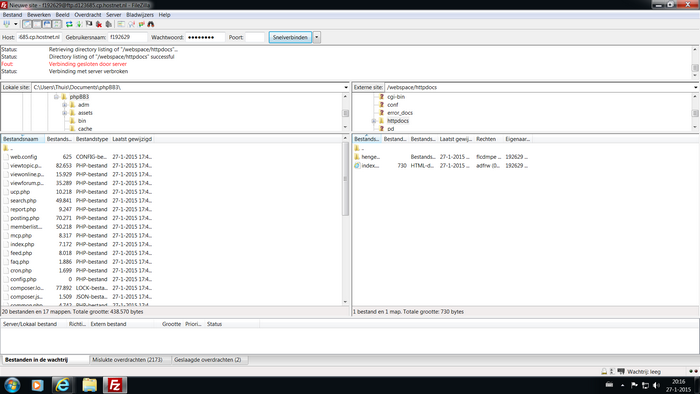Open the Bestand menu
The image size is (700, 394).
[12, 15]
